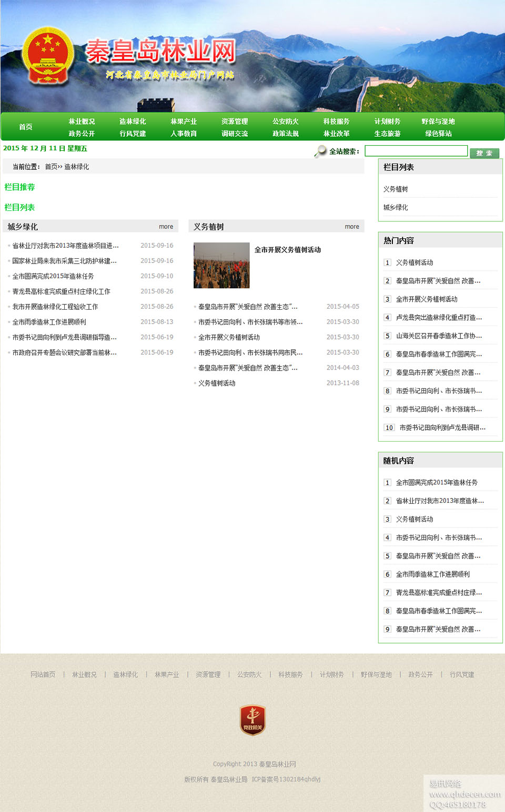Open article 省林业厅对我市2013年度造林项目进 in 城乡绿化

[65, 246]
